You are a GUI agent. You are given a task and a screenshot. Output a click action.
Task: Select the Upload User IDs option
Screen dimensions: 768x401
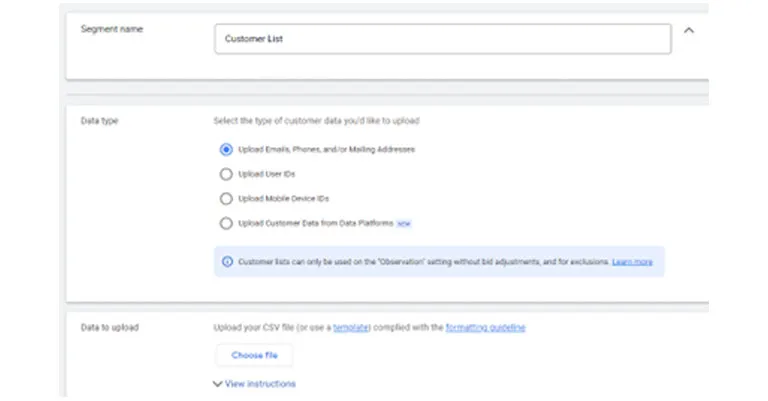pos(226,174)
